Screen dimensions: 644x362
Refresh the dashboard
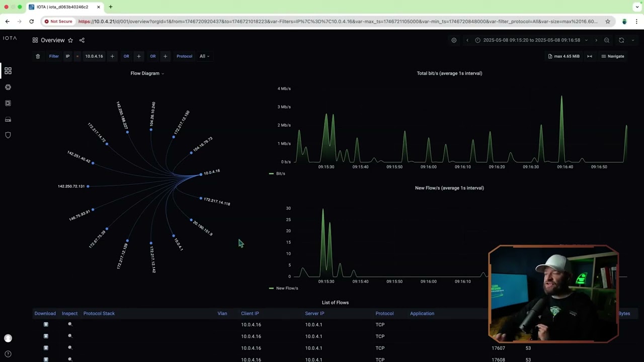coord(621,40)
